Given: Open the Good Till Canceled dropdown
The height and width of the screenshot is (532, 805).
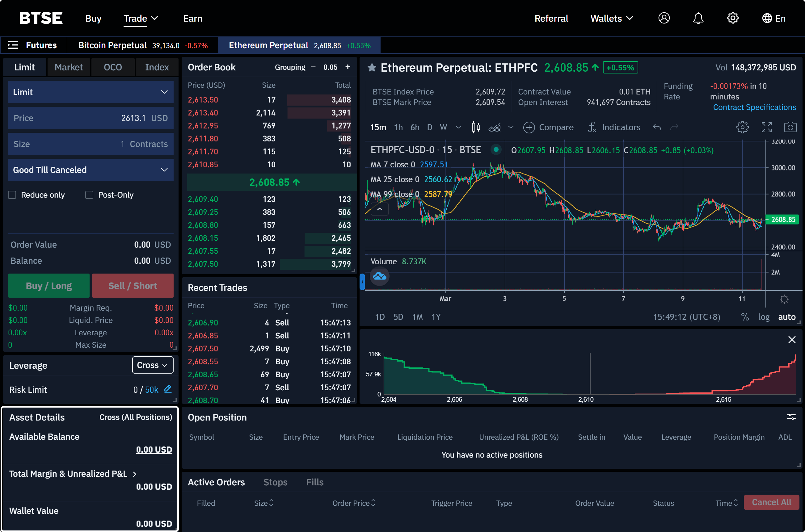Looking at the screenshot, I should tap(91, 170).
